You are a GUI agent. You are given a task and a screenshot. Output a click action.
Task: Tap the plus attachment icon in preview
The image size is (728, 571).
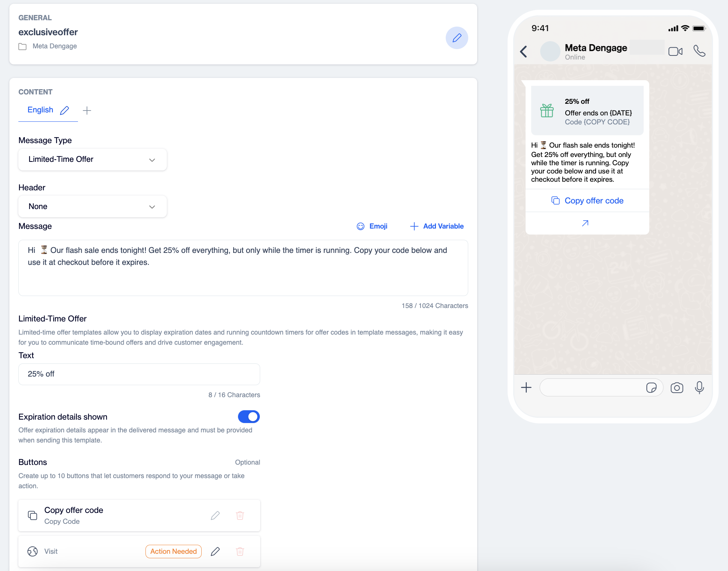click(x=526, y=387)
